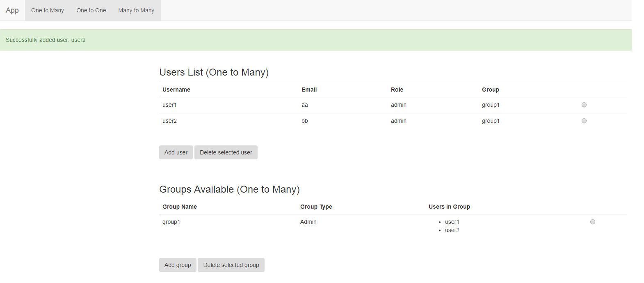
Task: Select the group1 radio in Groups Available table
Action: click(x=593, y=222)
